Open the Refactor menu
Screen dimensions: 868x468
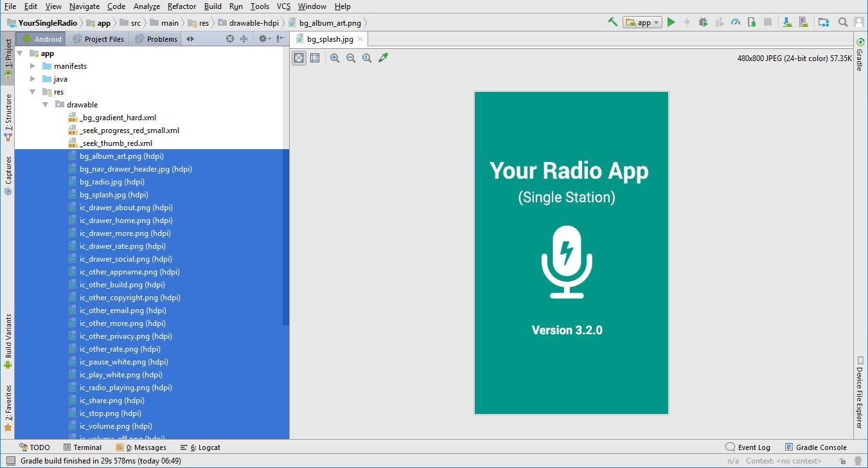pyautogui.click(x=182, y=6)
